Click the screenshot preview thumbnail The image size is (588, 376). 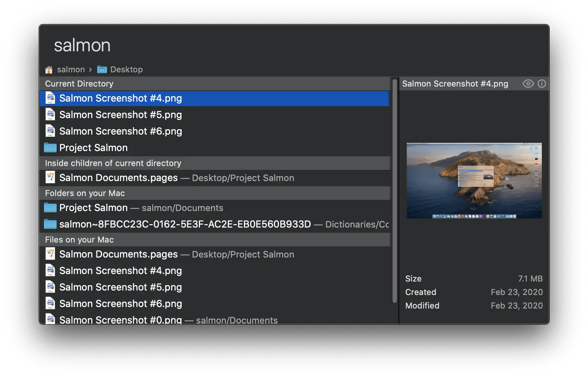click(474, 180)
